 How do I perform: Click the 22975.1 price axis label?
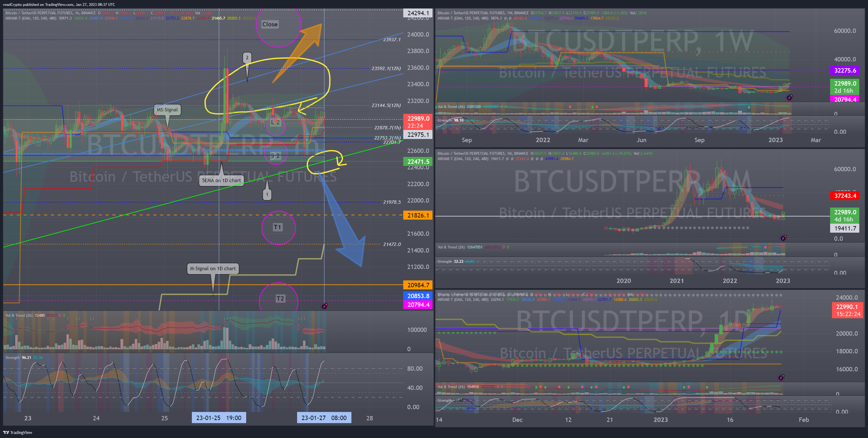418,135
